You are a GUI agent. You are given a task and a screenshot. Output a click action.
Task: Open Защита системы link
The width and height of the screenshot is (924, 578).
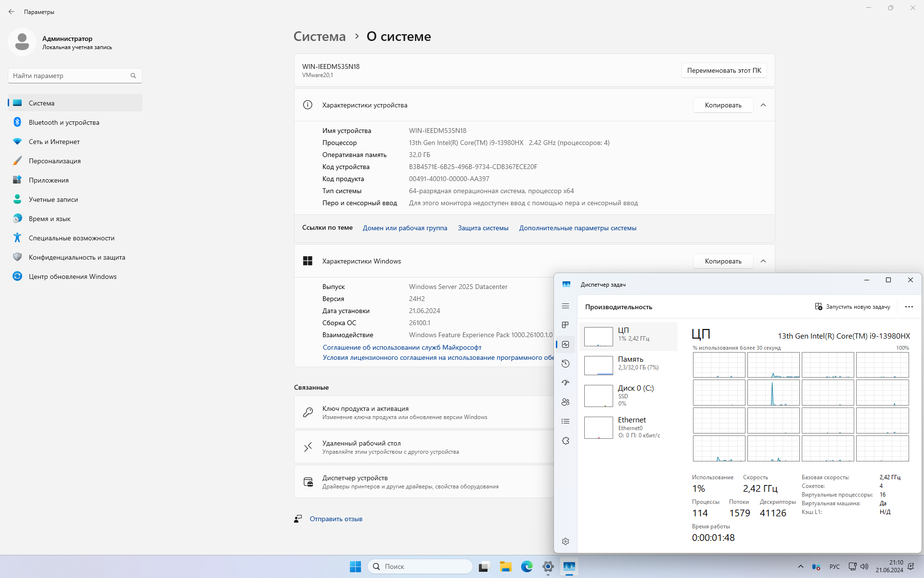coord(483,228)
